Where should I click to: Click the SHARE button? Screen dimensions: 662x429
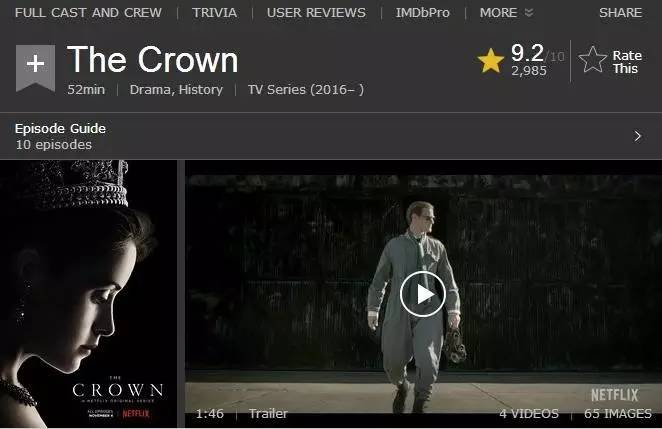click(621, 13)
